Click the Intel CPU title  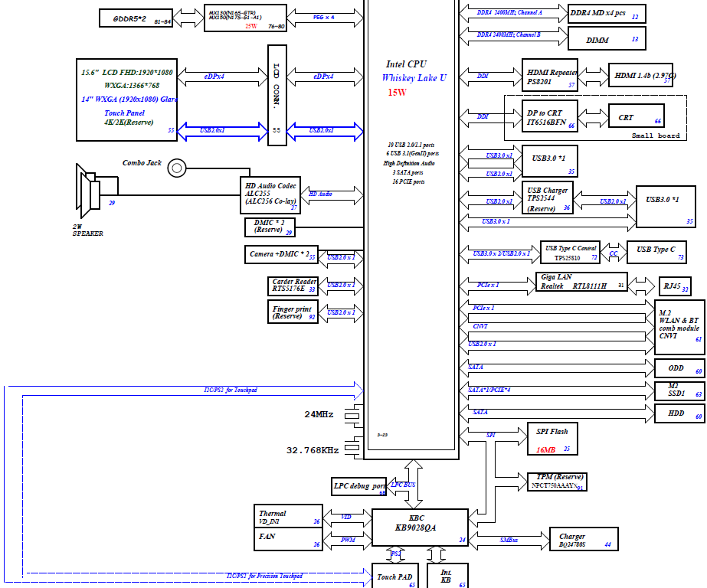tap(406, 64)
